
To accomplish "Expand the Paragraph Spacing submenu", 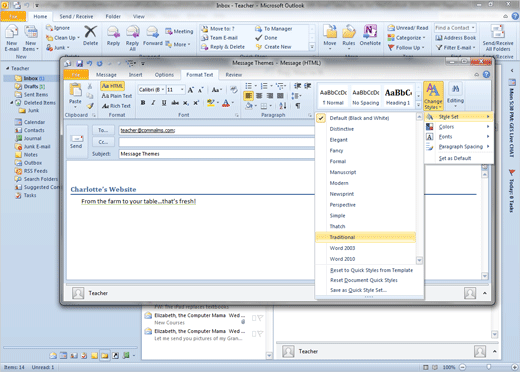I will 458,147.
